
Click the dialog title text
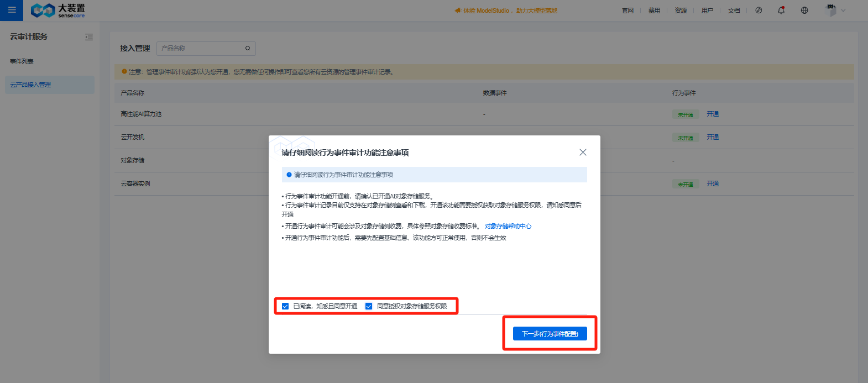click(345, 153)
